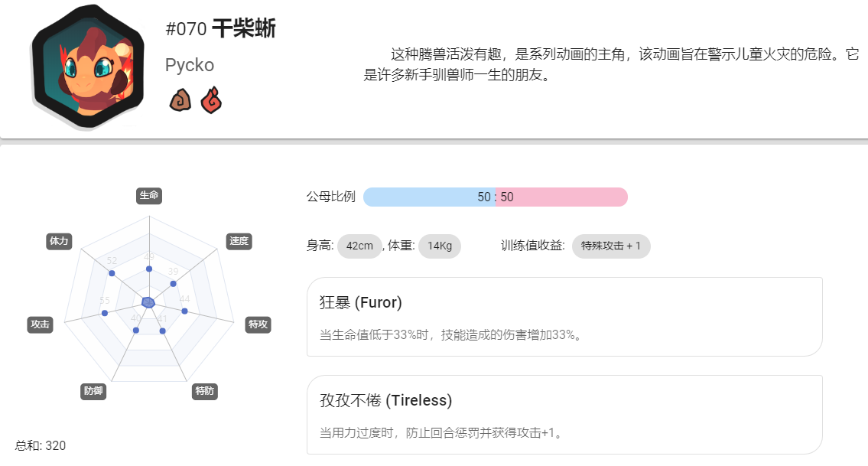Viewport: 868px width, 466px height.
Task: Select the 速度 stat label on radar chart
Action: click(x=239, y=241)
